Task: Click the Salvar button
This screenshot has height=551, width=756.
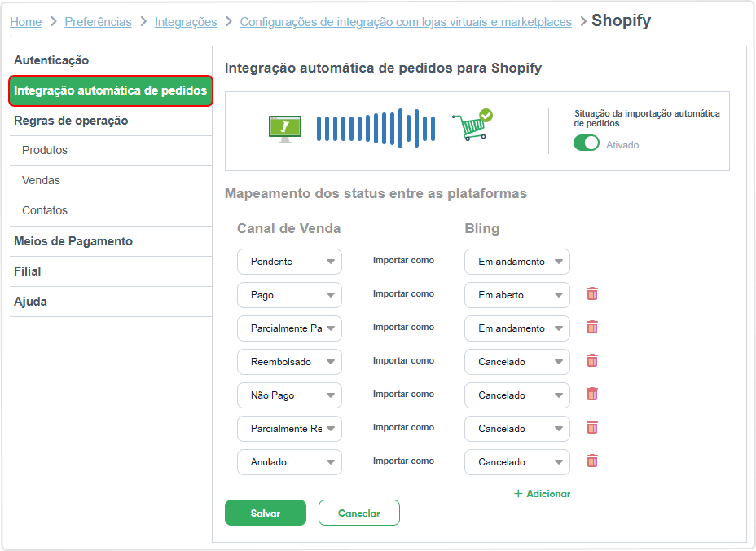Action: coord(266,513)
